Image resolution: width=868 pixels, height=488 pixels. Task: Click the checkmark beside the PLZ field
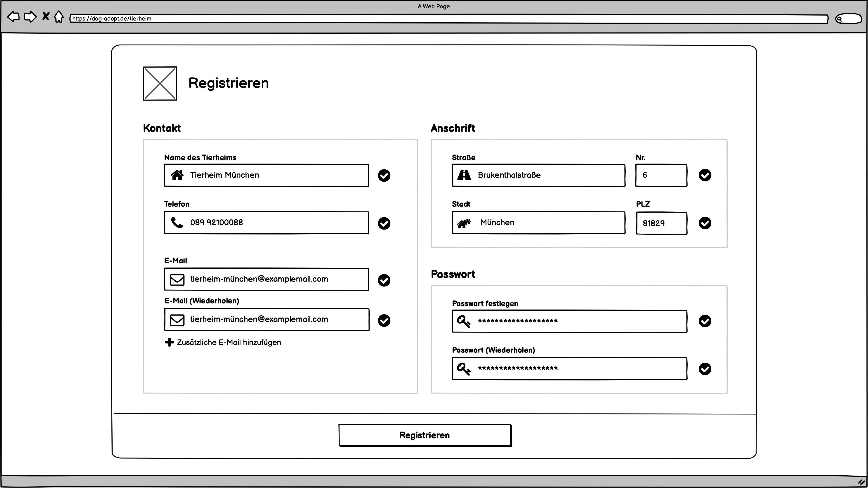(705, 223)
